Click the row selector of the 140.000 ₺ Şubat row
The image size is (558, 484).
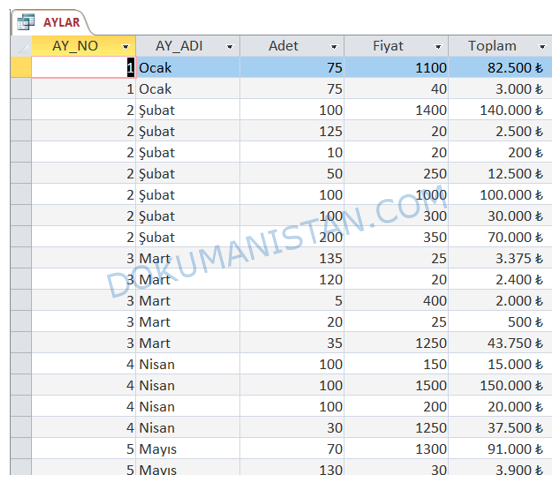(21, 110)
